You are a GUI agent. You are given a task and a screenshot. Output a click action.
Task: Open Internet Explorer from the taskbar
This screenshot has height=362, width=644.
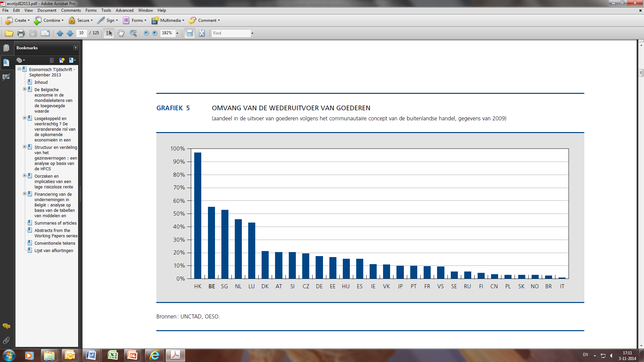155,355
